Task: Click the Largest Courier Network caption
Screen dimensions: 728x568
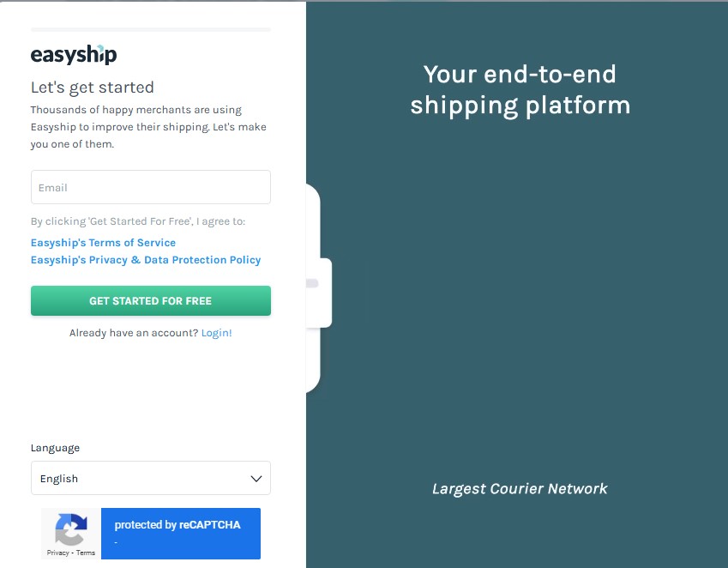Action: pos(520,488)
